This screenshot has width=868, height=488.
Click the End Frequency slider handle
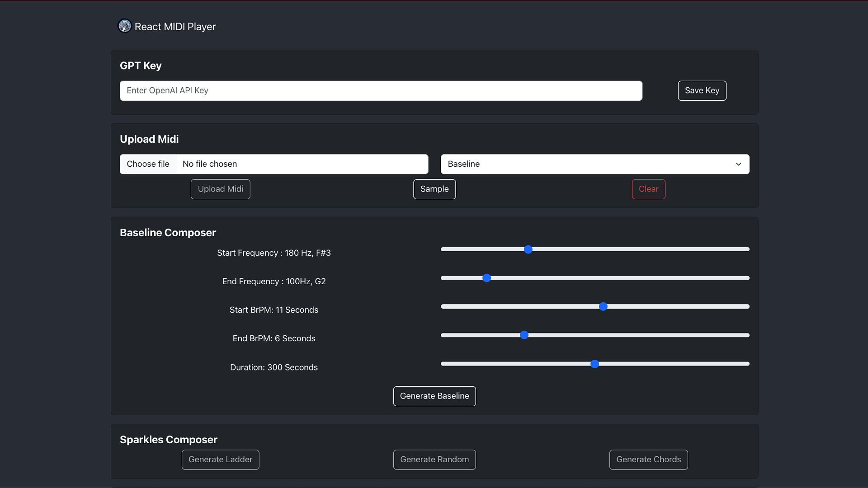486,278
